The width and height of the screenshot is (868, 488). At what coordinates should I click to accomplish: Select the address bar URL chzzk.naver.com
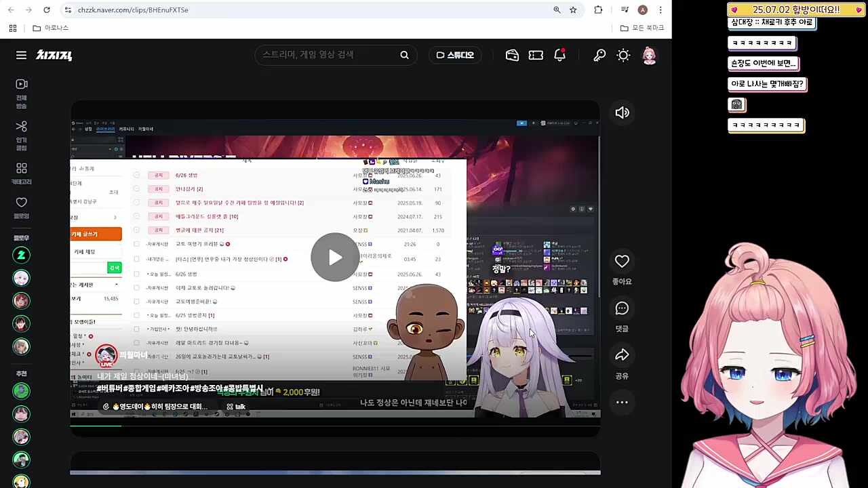coord(133,10)
